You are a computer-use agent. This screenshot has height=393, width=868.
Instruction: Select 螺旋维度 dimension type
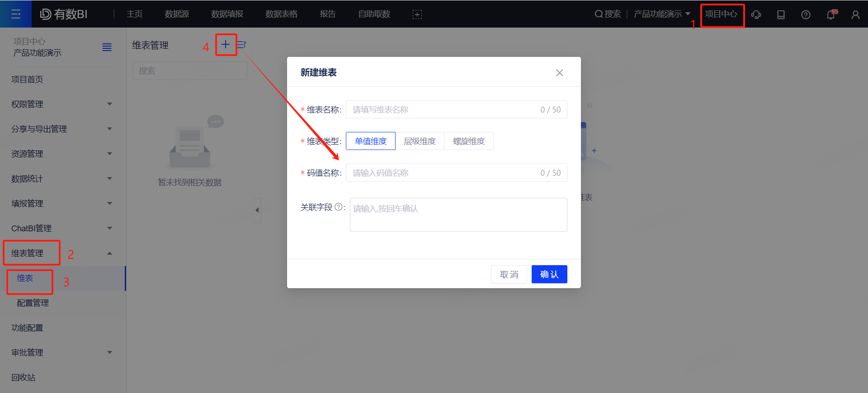468,141
